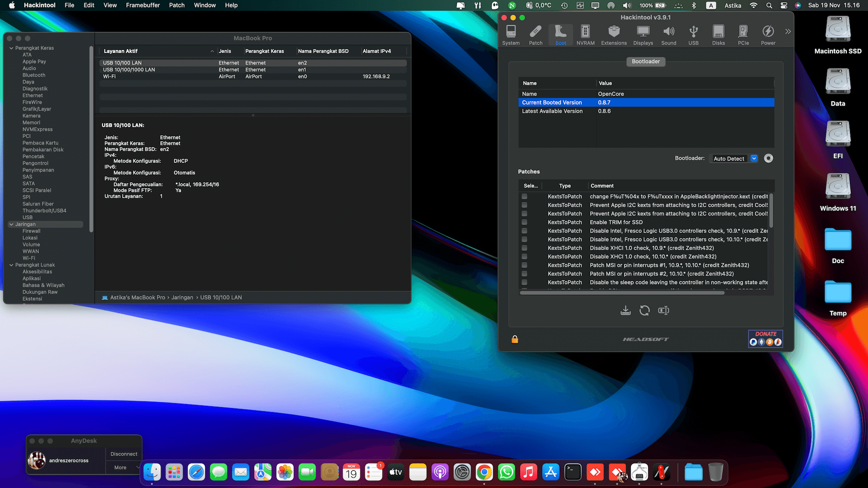The image size is (868, 488).
Task: Open the File menu
Action: click(x=69, y=5)
